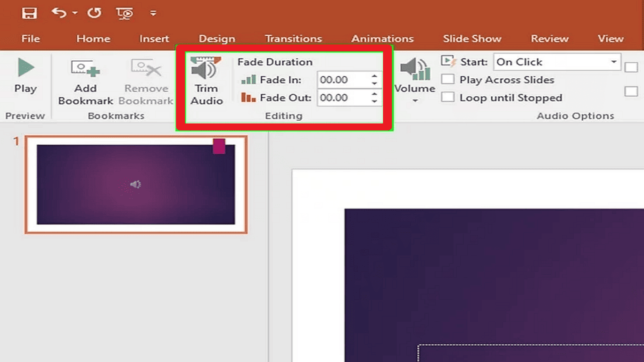Click the Bookmarks group label

point(116,115)
